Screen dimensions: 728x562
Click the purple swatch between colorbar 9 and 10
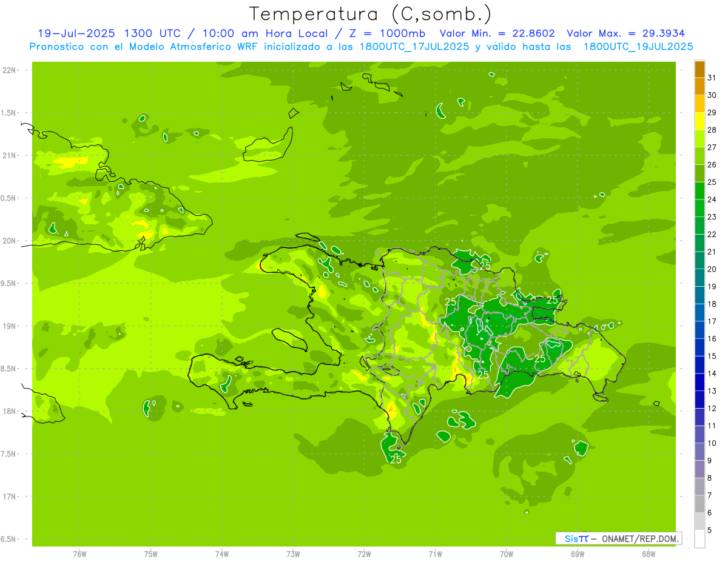tap(699, 452)
